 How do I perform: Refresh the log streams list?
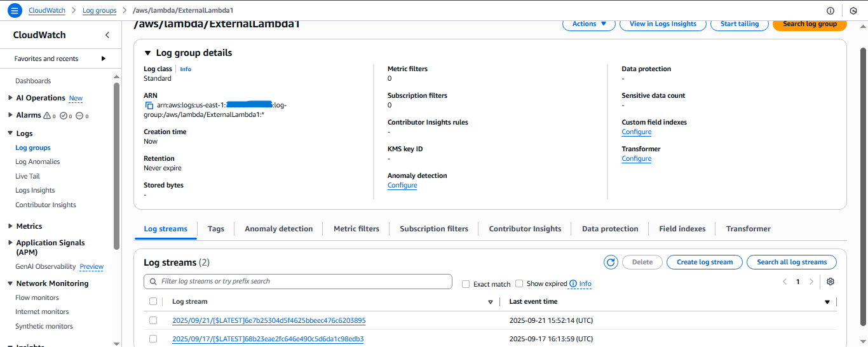click(x=611, y=262)
